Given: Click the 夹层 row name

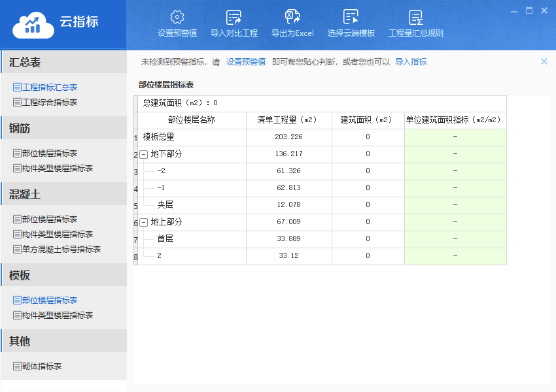Looking at the screenshot, I should pyautogui.click(x=165, y=204).
